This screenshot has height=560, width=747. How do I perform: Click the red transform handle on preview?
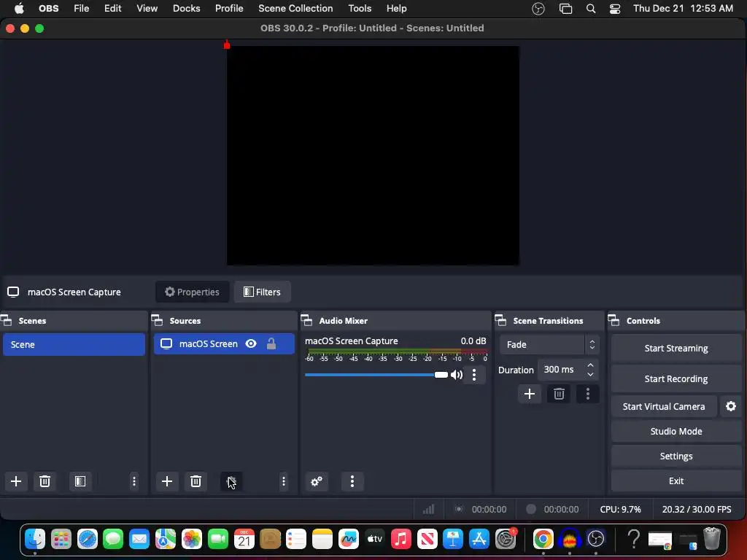[227, 44]
